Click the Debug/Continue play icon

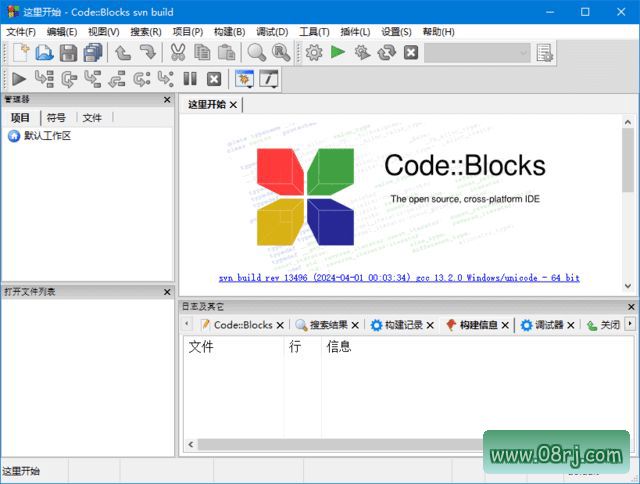[x=19, y=79]
